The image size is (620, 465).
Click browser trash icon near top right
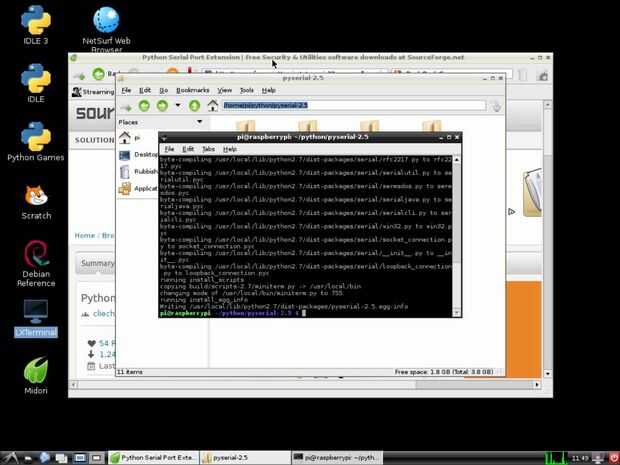coord(522,75)
